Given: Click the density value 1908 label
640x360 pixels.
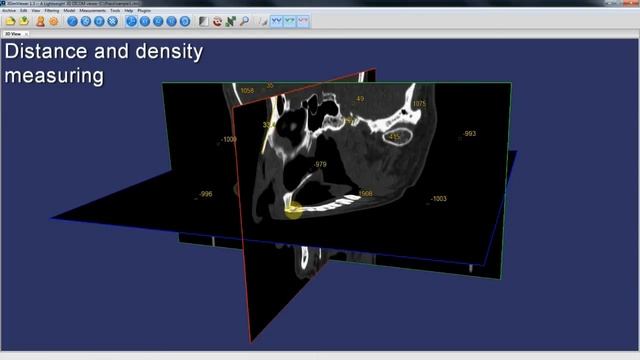Looking at the screenshot, I should tap(365, 193).
